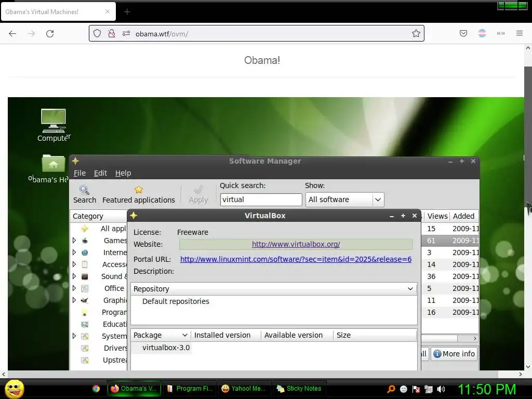Expand the Office category tree
Image resolution: width=532 pixels, height=399 pixels.
coord(74,288)
